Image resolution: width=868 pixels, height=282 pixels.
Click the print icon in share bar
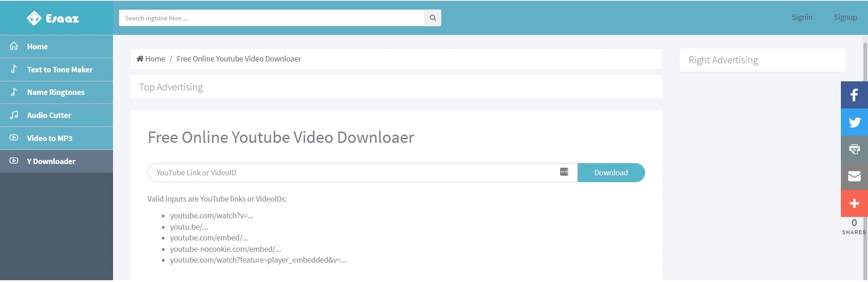[x=854, y=149]
